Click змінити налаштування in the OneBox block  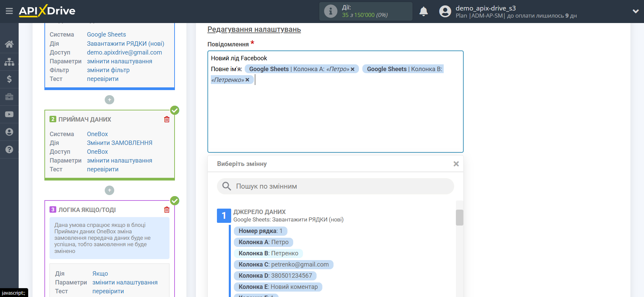pos(119,161)
